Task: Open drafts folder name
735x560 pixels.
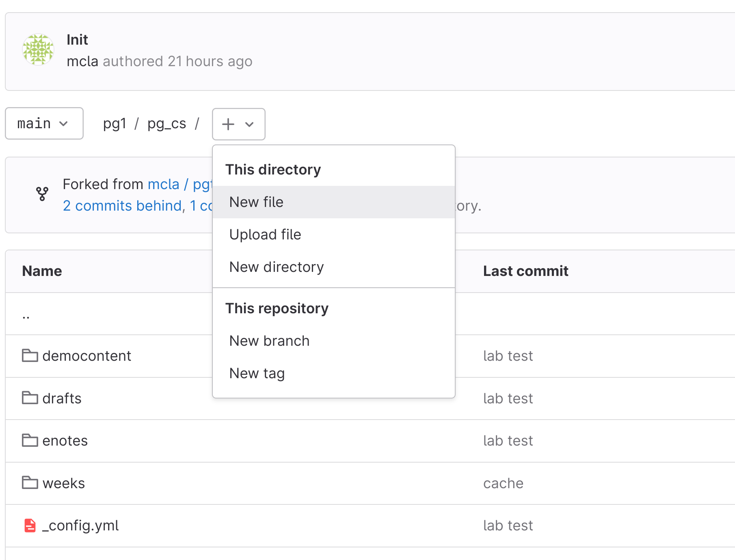Action: [x=62, y=398]
